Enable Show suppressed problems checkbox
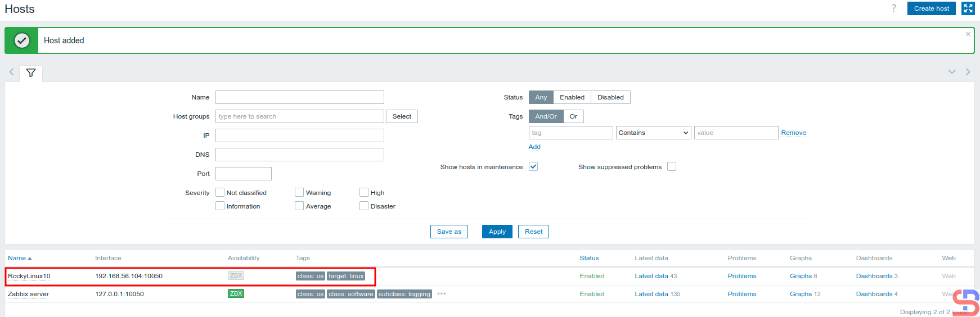The image size is (980, 317). pyautogui.click(x=671, y=166)
